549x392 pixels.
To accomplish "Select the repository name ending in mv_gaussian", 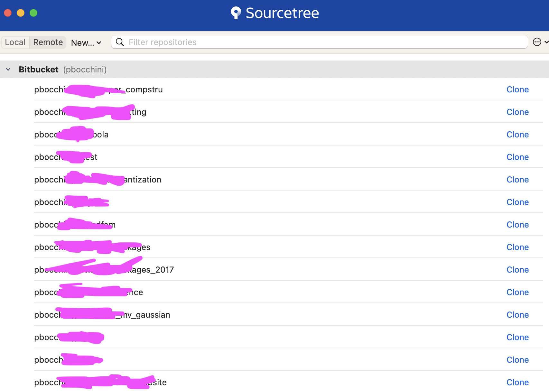I will tap(102, 315).
